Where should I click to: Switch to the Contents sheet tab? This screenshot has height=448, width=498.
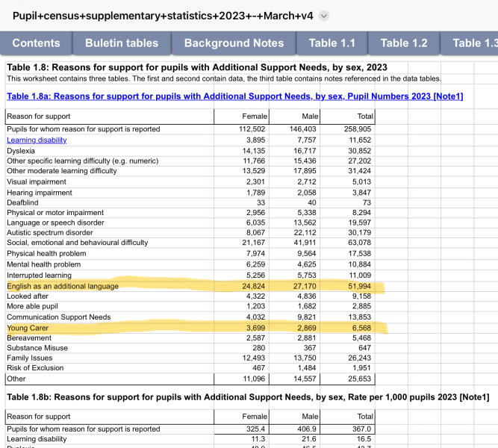click(x=36, y=43)
